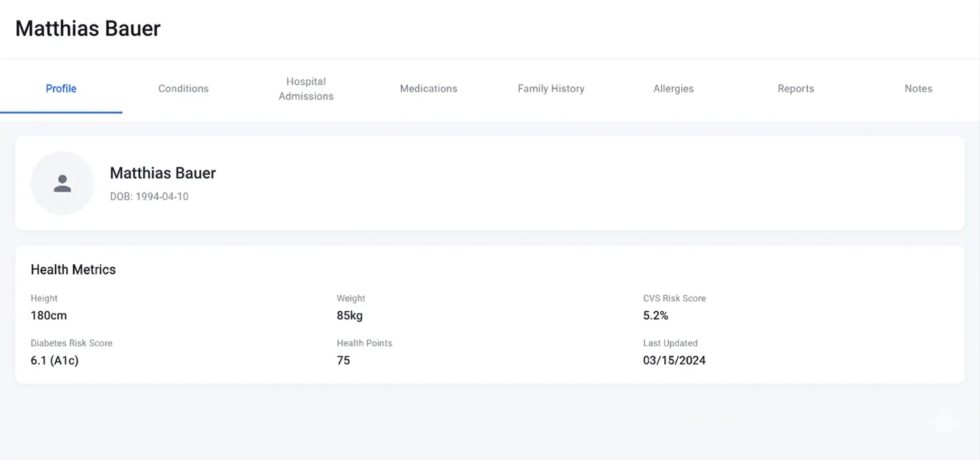View the Medications tab

tap(429, 88)
